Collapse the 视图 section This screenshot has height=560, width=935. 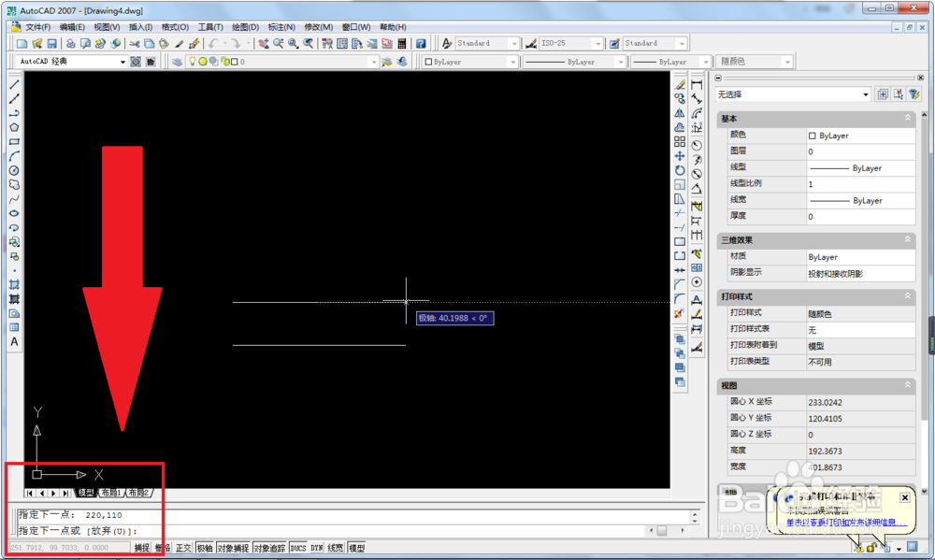[x=908, y=385]
